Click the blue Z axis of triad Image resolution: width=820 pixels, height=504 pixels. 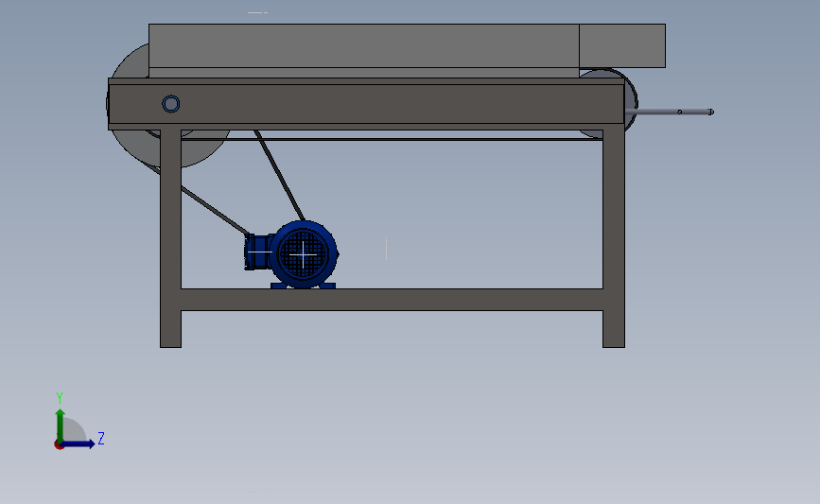79,443
